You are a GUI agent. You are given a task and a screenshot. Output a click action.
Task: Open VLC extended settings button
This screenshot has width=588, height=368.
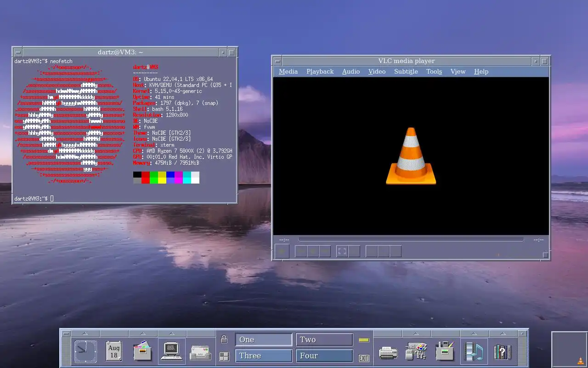pyautogui.click(x=354, y=251)
